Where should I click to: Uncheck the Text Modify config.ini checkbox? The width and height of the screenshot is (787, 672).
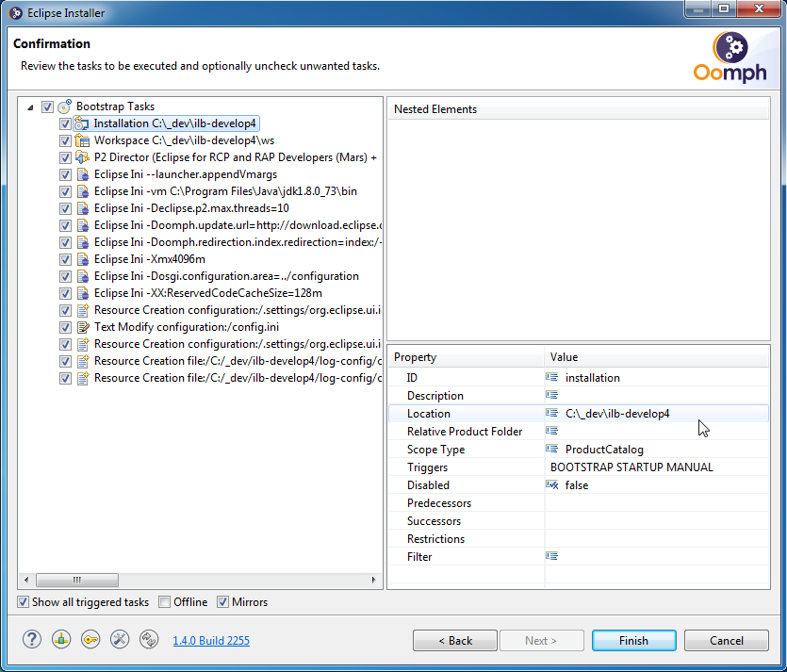point(65,327)
